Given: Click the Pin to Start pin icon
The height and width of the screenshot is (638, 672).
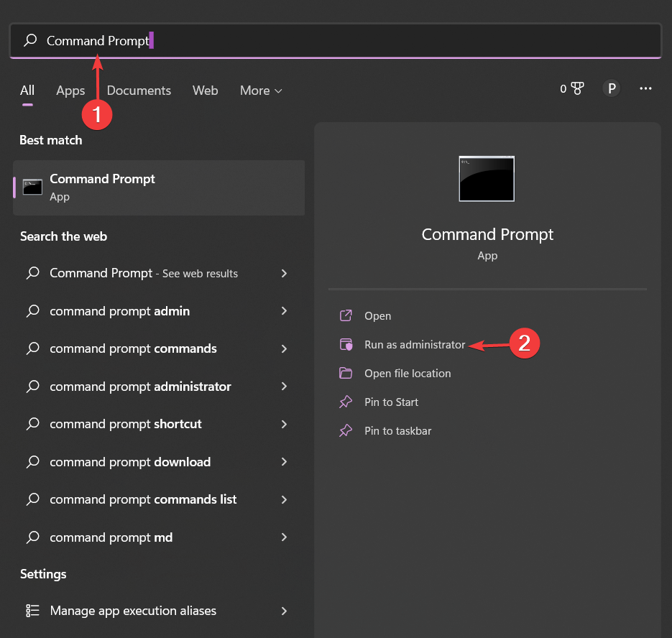Looking at the screenshot, I should [x=346, y=402].
